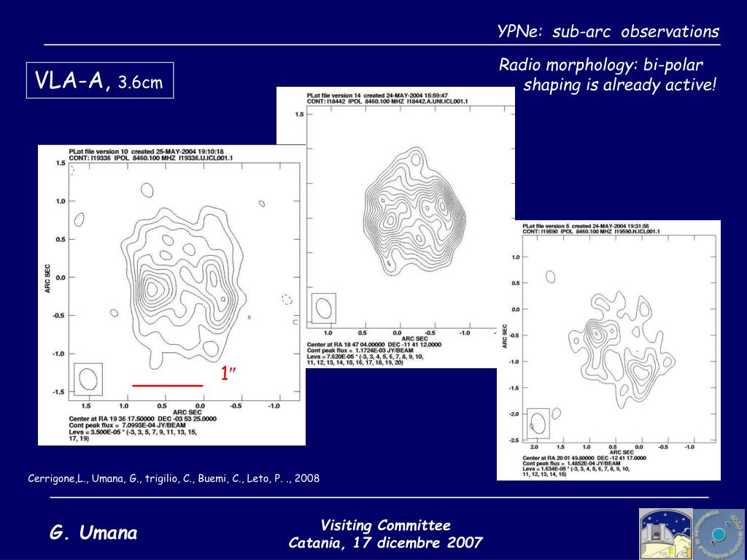Screen dimensions: 747x560
Task: Click the observatory dome logo
Action: click(665, 534)
